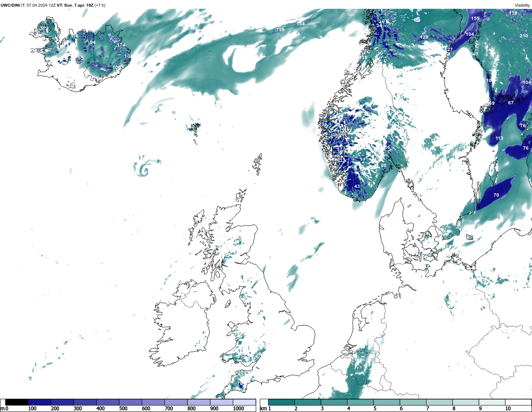532x412 pixels.
Task: Pick the 7 km legend swatch
Action: pyautogui.click(x=439, y=402)
